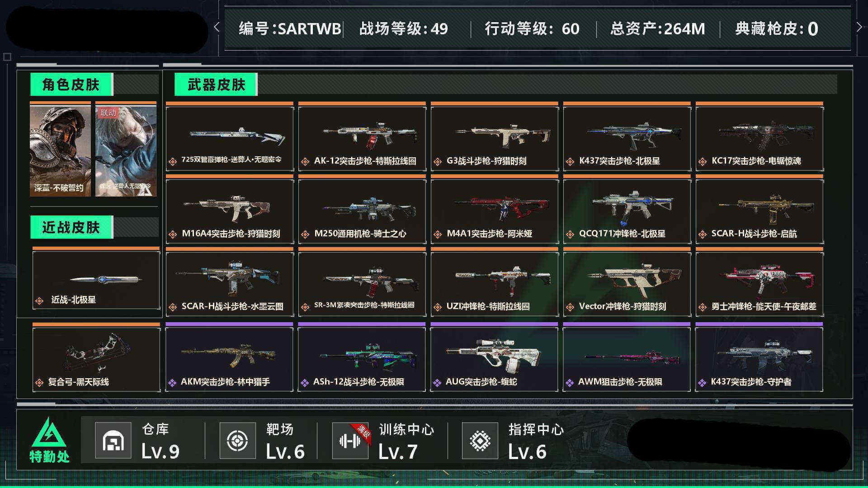Screen dimensions: 868x488
Task: Select the 角色皮肤 section header
Action: tap(71, 84)
